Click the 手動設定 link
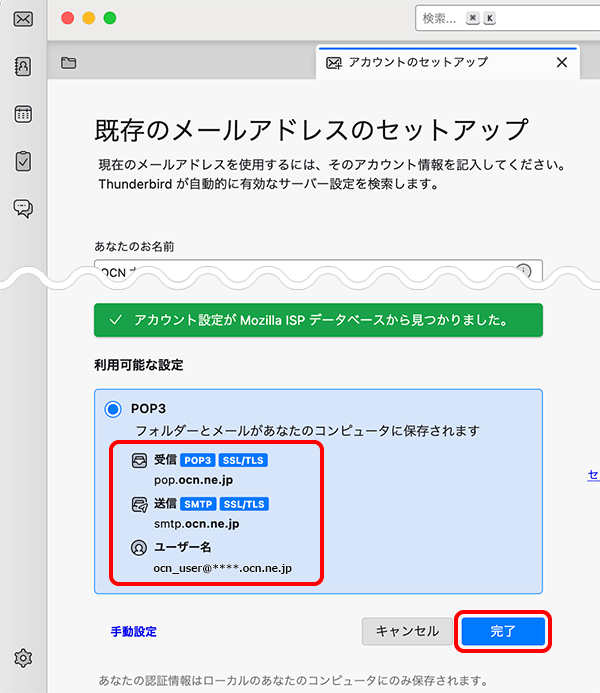 point(134,631)
